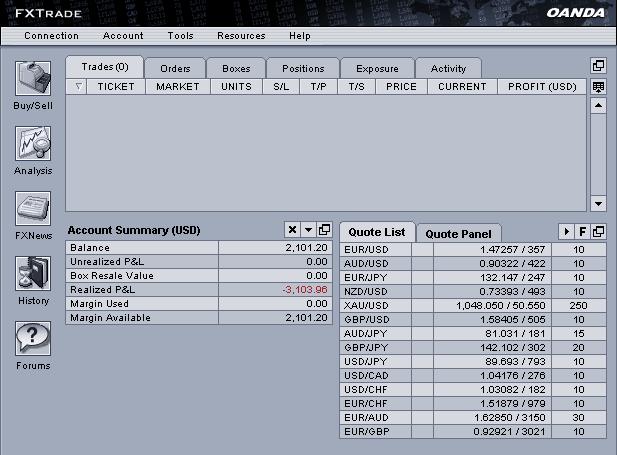Select the Trades (0) tab
The image size is (617, 455).
click(x=105, y=67)
